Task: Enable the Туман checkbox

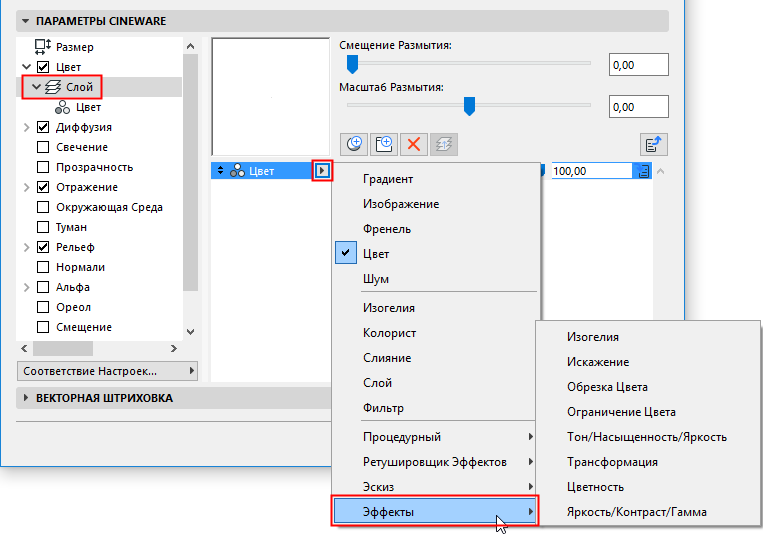Action: coord(43,227)
